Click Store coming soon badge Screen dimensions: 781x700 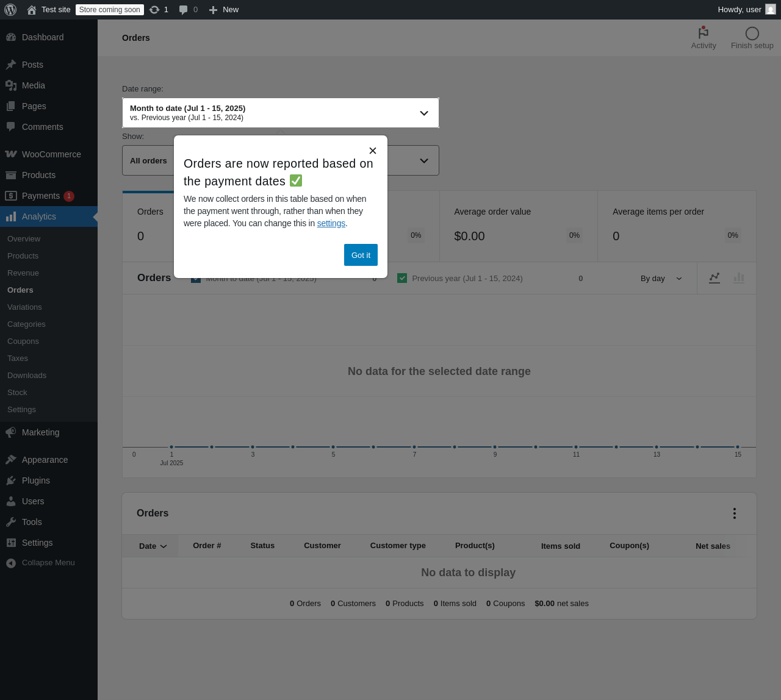coord(110,10)
